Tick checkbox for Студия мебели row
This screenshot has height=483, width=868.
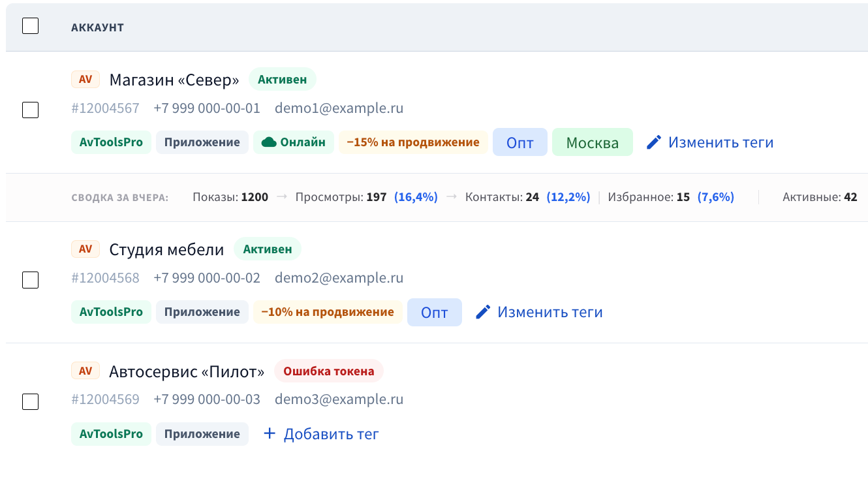click(x=30, y=280)
